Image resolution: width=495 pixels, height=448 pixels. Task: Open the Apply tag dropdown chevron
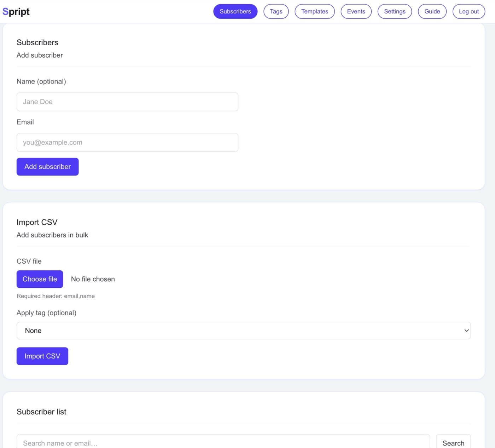pos(466,330)
